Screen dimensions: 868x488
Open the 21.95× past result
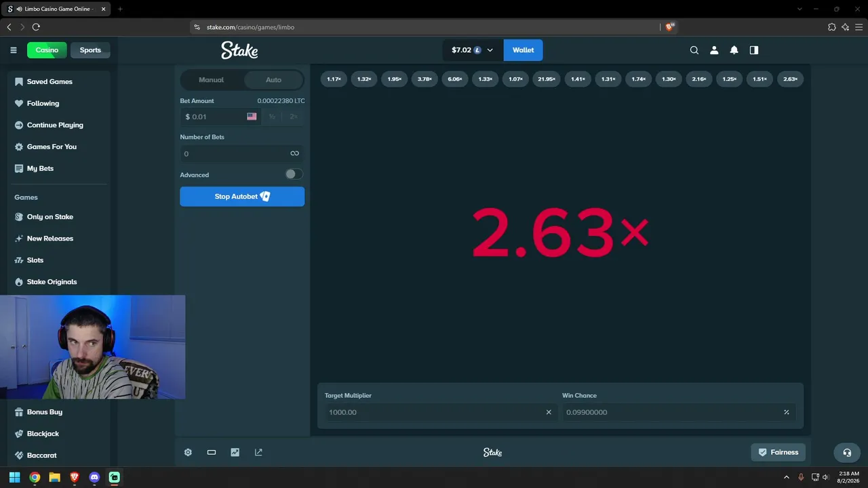[547, 79]
